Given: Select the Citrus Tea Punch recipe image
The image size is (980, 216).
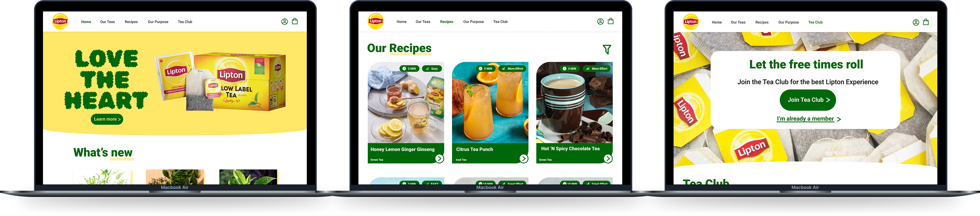Looking at the screenshot, I should pos(490,103).
